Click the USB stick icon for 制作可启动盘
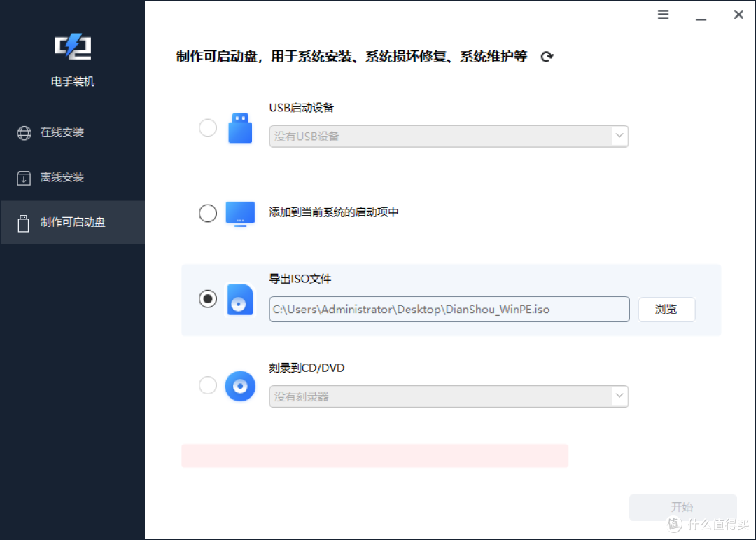 coord(23,223)
